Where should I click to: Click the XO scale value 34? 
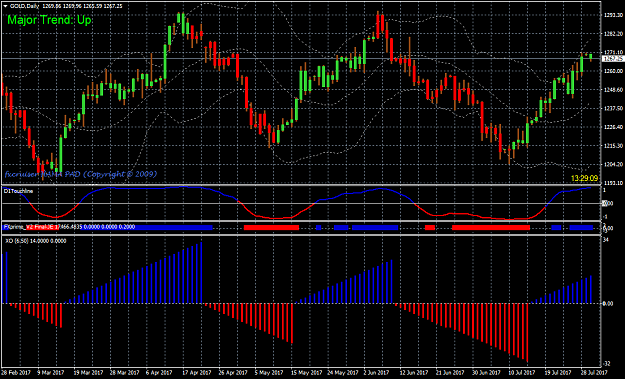click(x=605, y=240)
